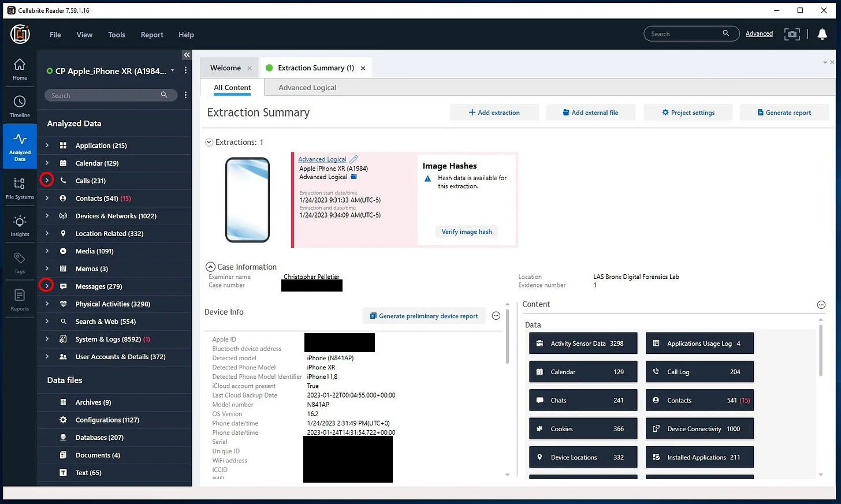Expand the Messages (279) tree node
Image resolution: width=841 pixels, height=504 pixels.
pyautogui.click(x=47, y=286)
